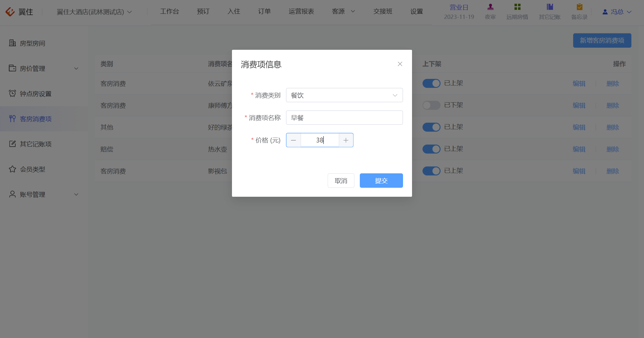Open the 备忘录 clipboard icon
The height and width of the screenshot is (338, 644).
[579, 7]
